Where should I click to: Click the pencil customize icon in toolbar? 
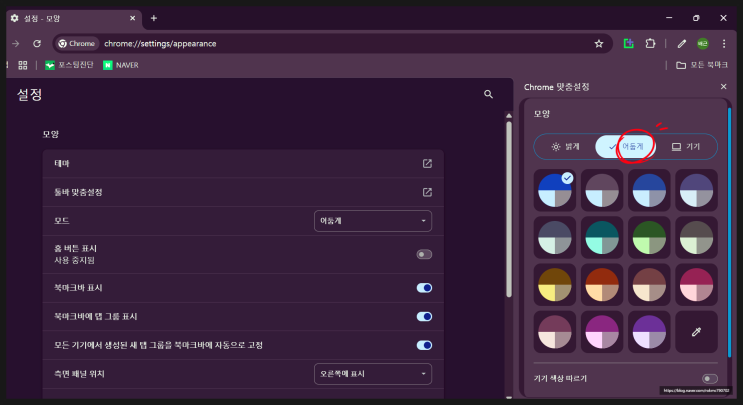click(681, 44)
